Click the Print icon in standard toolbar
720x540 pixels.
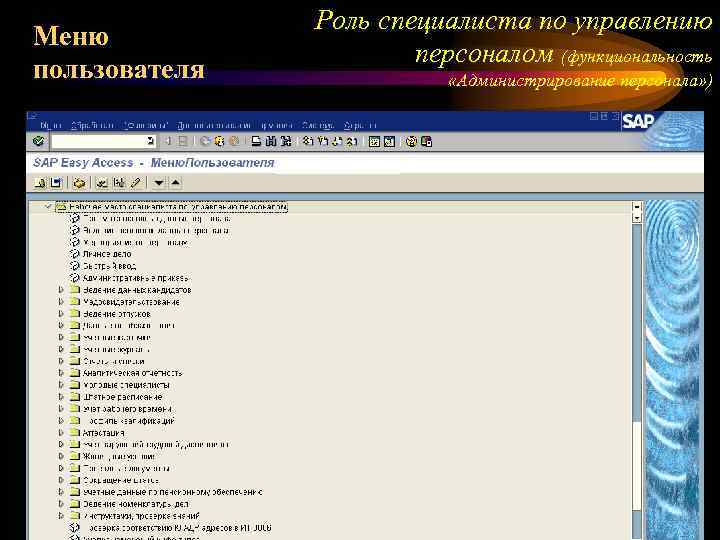tap(256, 141)
